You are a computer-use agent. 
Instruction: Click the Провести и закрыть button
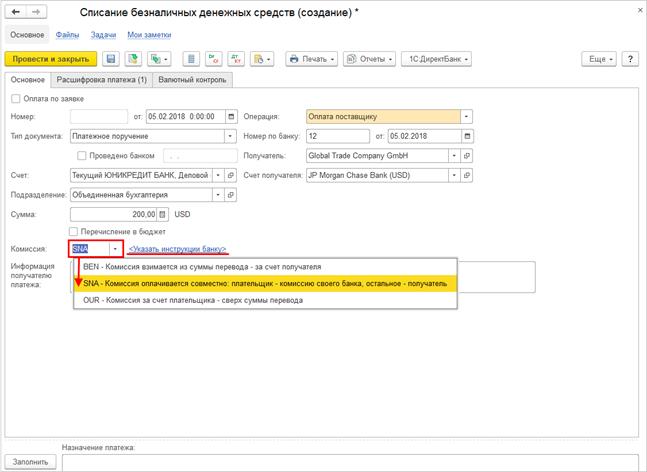52,60
